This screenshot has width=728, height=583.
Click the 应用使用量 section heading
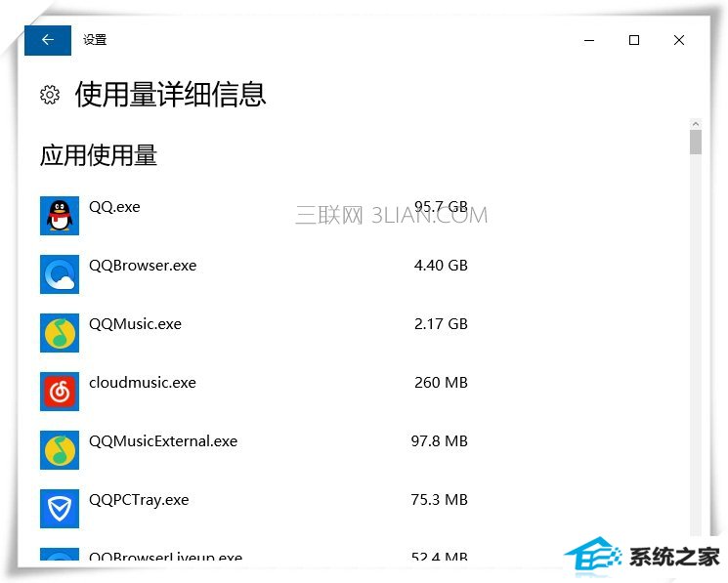[x=99, y=155]
